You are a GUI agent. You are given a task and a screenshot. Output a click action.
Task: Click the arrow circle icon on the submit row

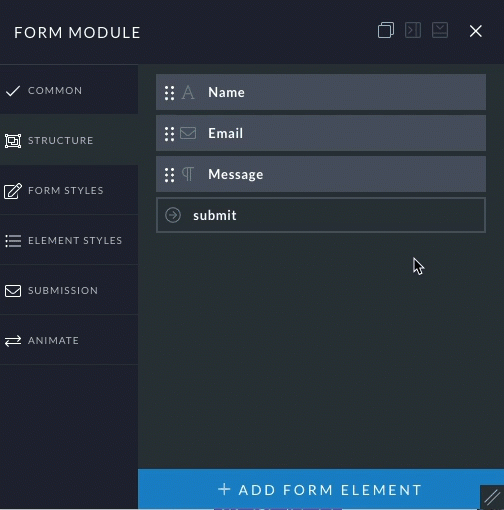(x=173, y=215)
